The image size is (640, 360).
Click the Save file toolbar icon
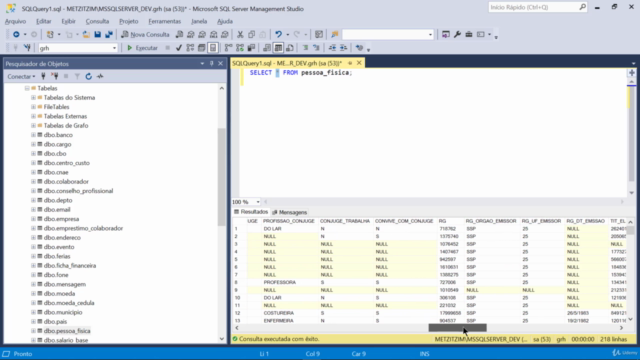coord(98,35)
